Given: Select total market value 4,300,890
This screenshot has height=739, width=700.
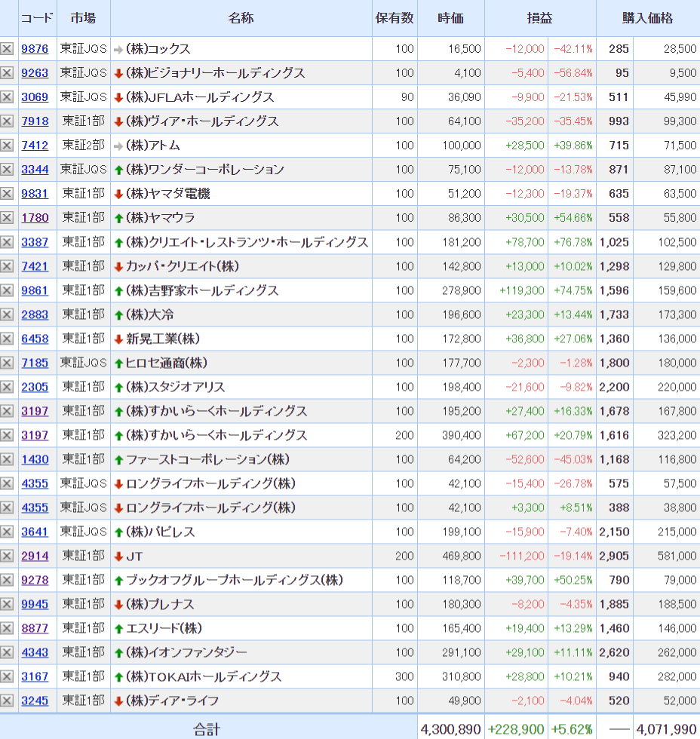Looking at the screenshot, I should click(x=450, y=729).
